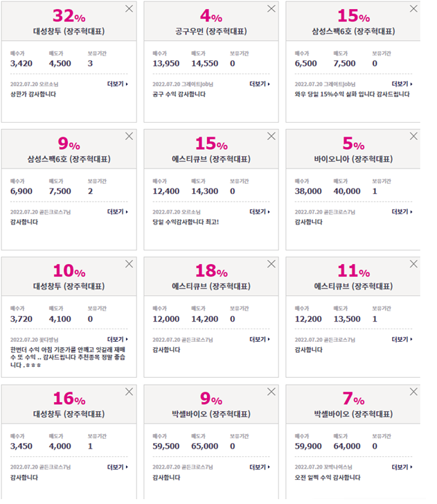Close the 9% 삼성스팩6호 card

[129, 137]
